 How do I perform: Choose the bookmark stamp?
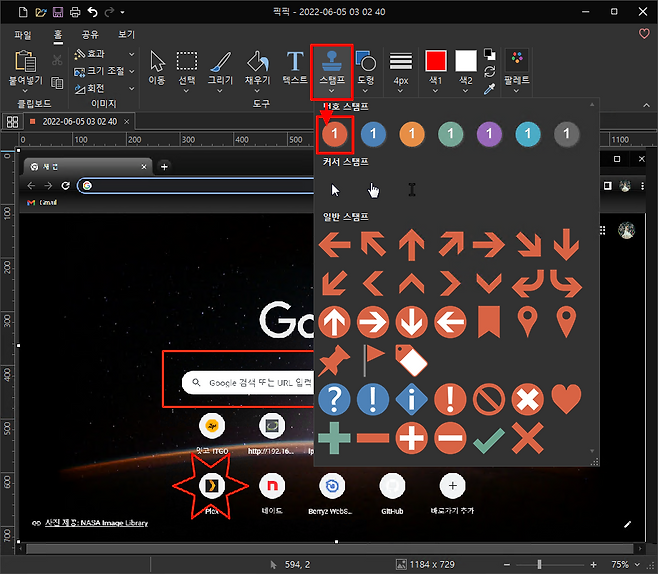pos(489,322)
